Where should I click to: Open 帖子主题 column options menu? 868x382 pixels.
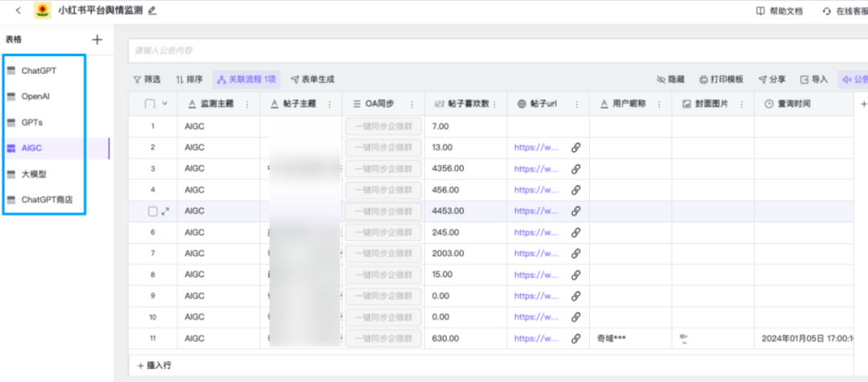(x=330, y=104)
